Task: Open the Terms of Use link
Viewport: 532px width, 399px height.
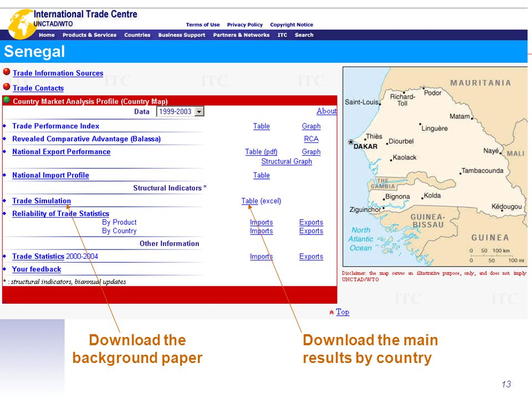Action: coord(203,25)
